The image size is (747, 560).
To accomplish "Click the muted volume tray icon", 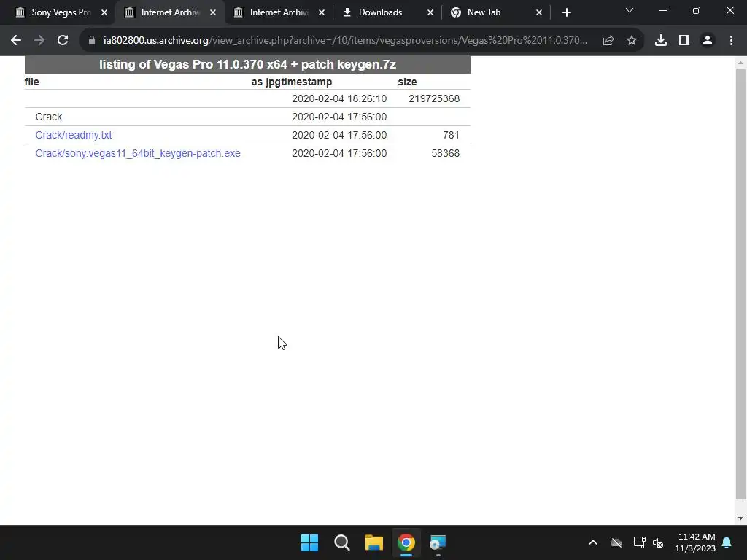I will pos(658,542).
